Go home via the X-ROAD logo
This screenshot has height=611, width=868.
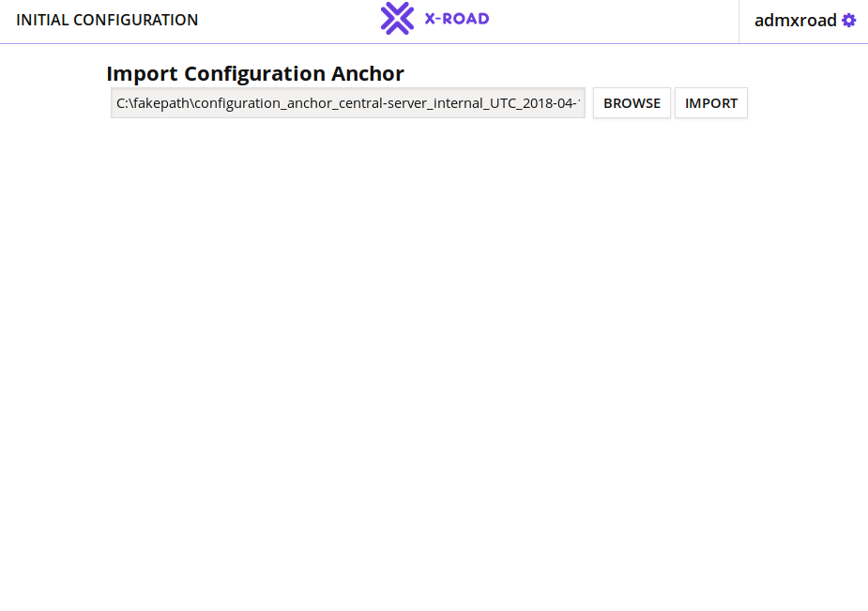tap(434, 19)
